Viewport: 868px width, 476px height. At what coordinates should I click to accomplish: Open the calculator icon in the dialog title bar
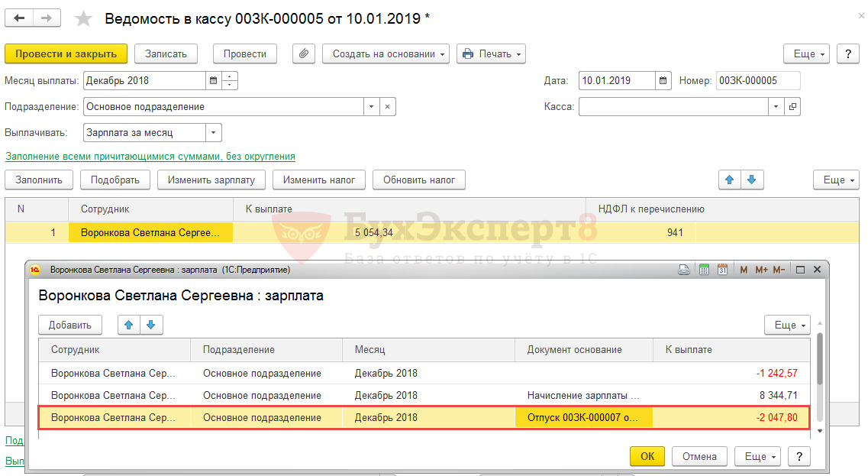coord(704,270)
